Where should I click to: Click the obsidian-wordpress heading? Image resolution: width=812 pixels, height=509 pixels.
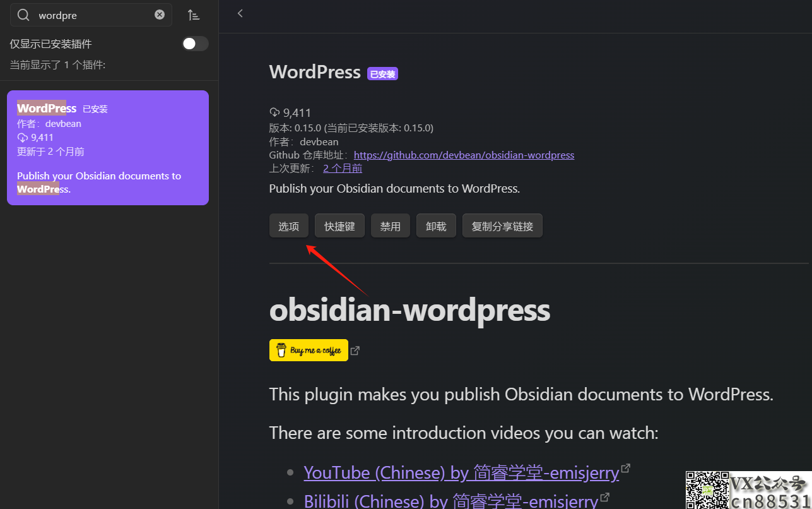[x=409, y=310]
